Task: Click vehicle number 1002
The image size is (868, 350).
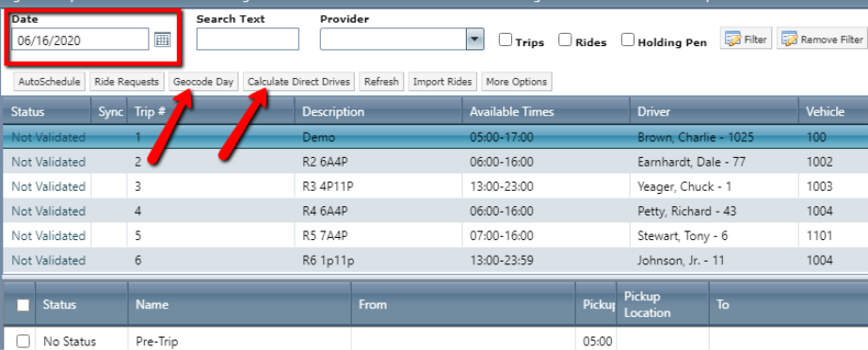Action: click(x=819, y=162)
